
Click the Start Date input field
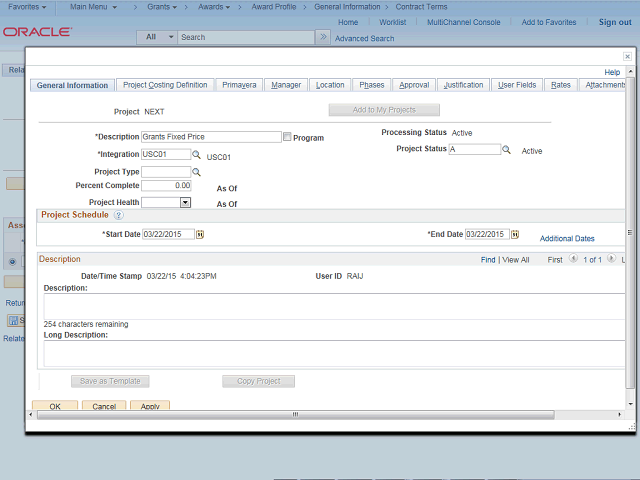168,234
